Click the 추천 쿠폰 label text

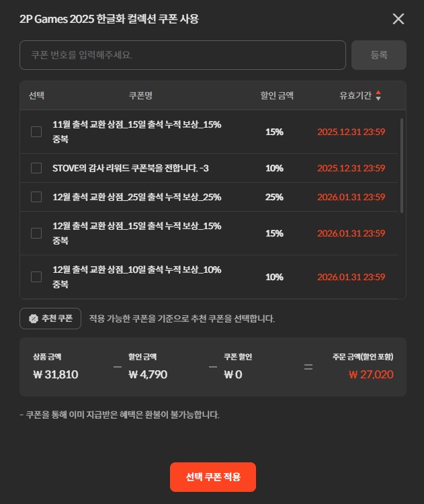coord(58,319)
